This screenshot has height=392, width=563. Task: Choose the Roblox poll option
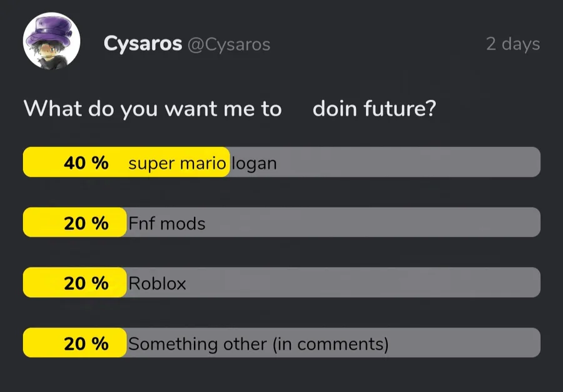click(x=281, y=282)
